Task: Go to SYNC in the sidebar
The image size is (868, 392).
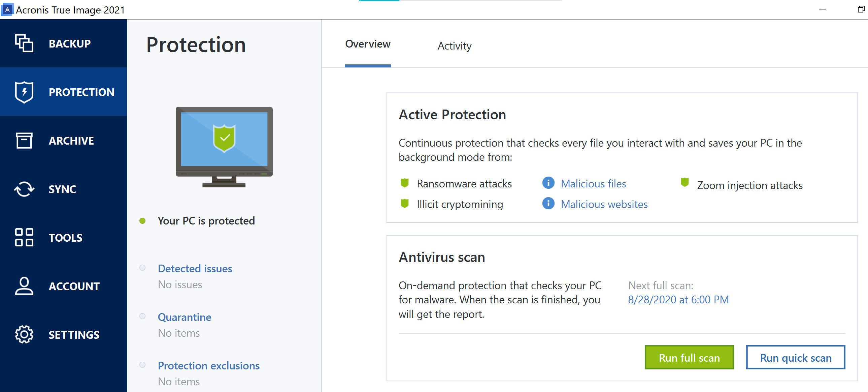Action: click(x=62, y=189)
